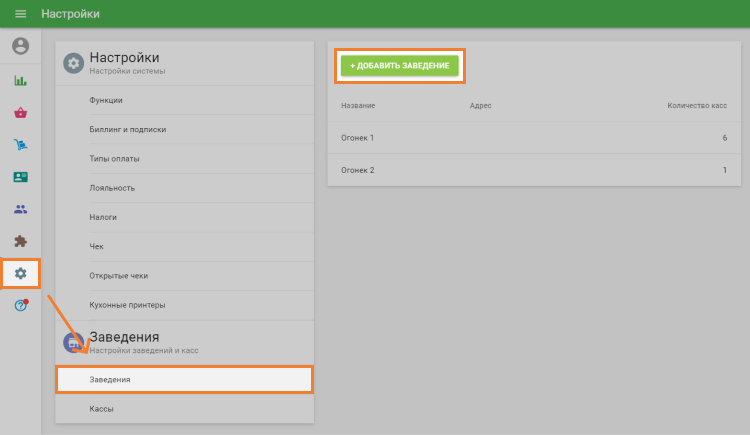Open the reports bar chart icon
Image resolution: width=750 pixels, height=435 pixels.
coord(20,81)
